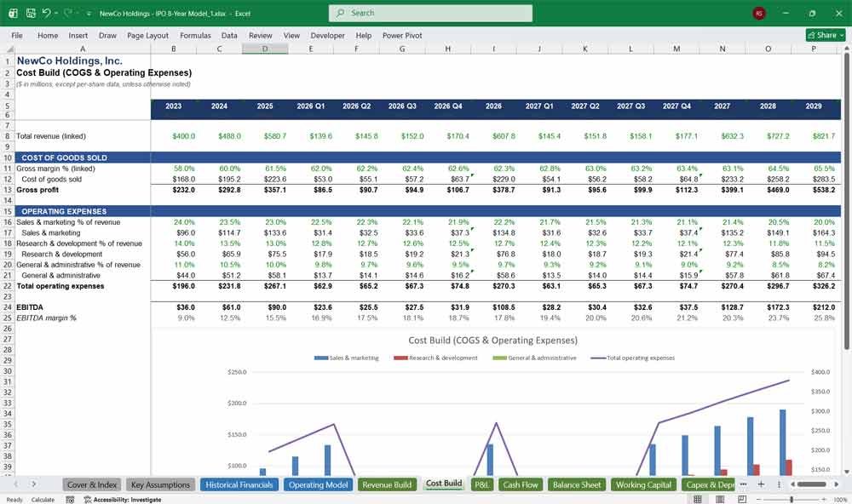Viewport: 852px width, 504px height.
Task: Select the Gross profit label cell
Action: tap(83, 190)
